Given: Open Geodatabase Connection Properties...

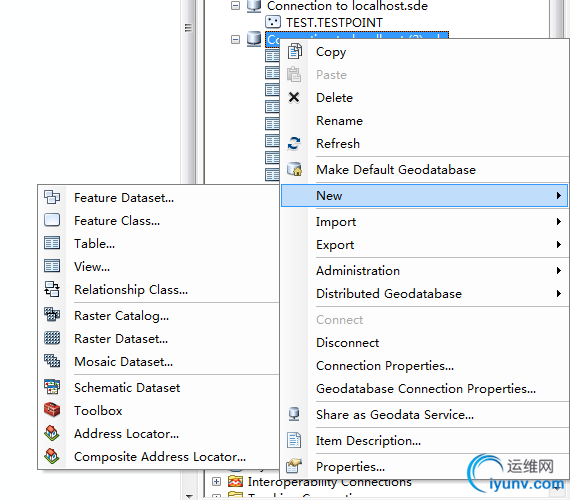Looking at the screenshot, I should 425,388.
